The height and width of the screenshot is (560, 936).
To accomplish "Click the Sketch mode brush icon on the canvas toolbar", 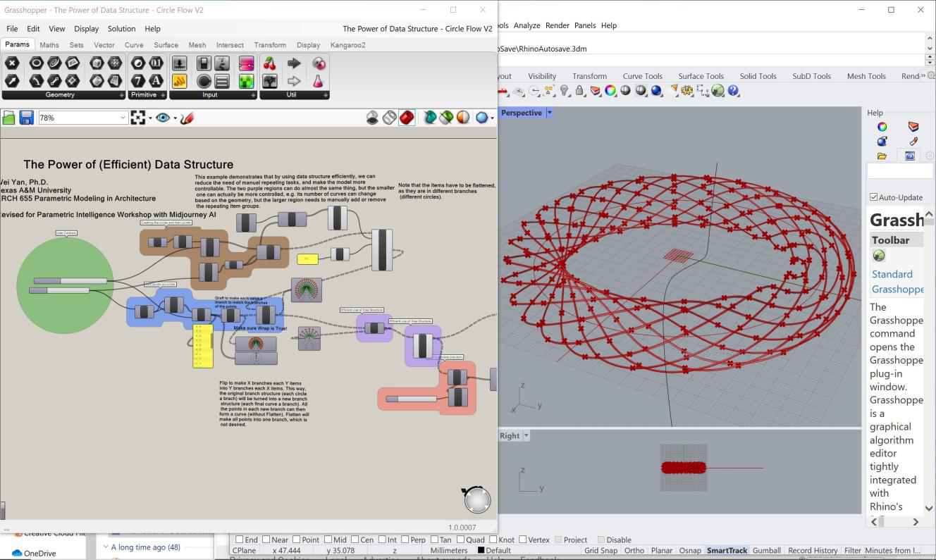I will click(x=187, y=118).
